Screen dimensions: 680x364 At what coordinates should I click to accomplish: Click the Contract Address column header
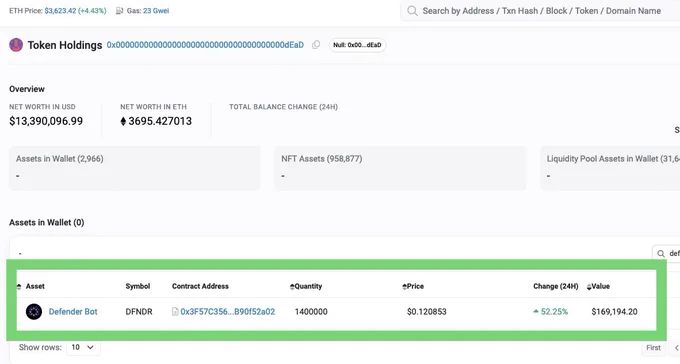200,286
